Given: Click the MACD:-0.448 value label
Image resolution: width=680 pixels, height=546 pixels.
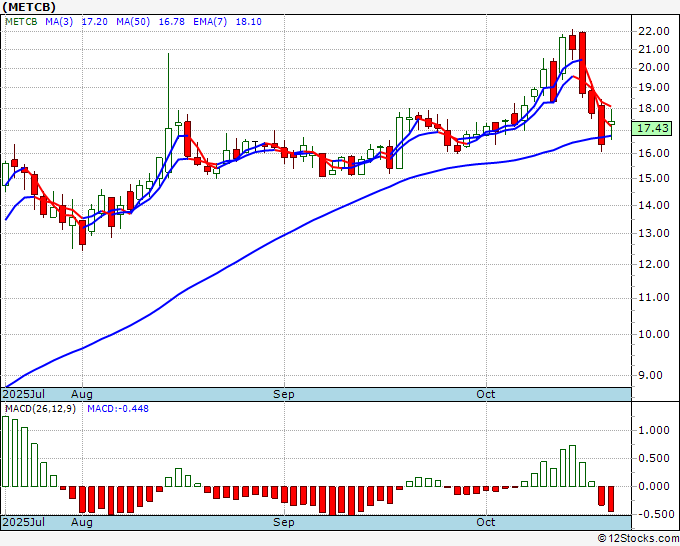Looking at the screenshot, I should pos(118,409).
